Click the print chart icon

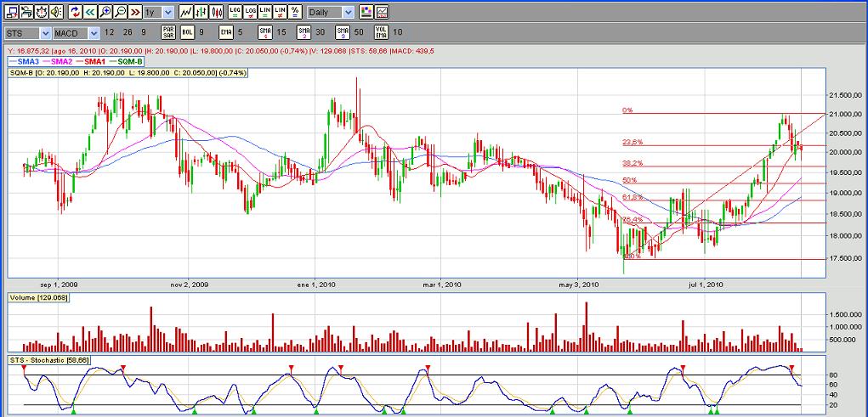(26, 12)
